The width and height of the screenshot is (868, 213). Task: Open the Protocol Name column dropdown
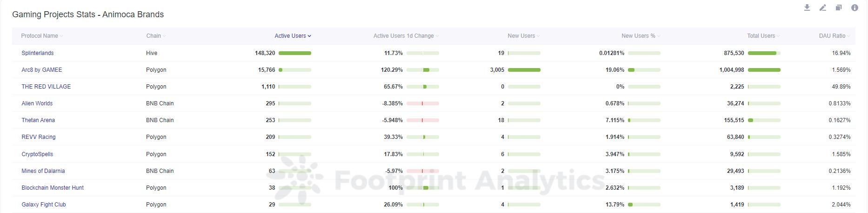point(61,36)
